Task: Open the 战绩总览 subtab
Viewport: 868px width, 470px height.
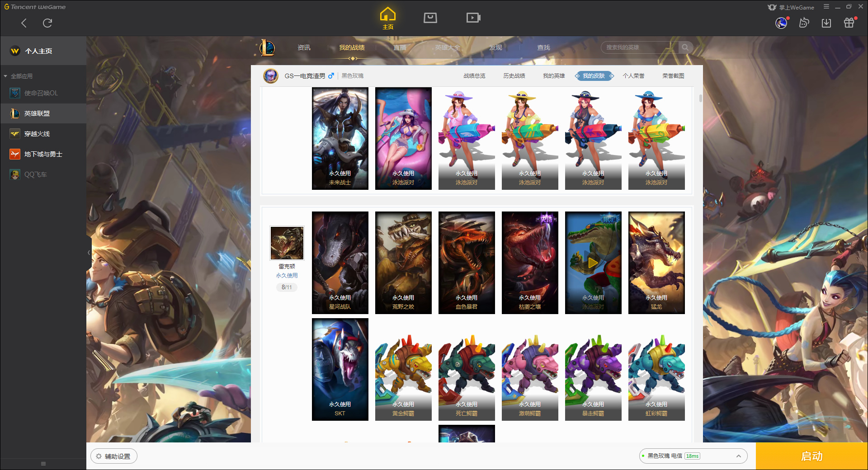Action: click(x=474, y=76)
